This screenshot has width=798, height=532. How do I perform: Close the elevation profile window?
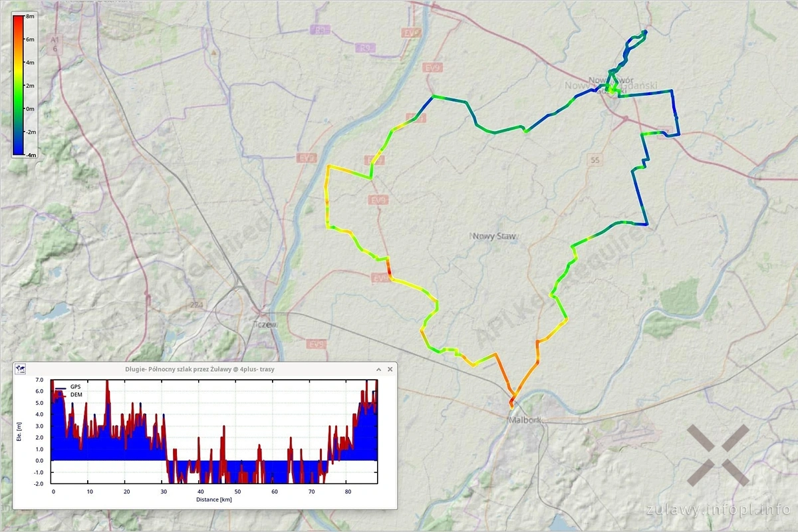(x=390, y=369)
